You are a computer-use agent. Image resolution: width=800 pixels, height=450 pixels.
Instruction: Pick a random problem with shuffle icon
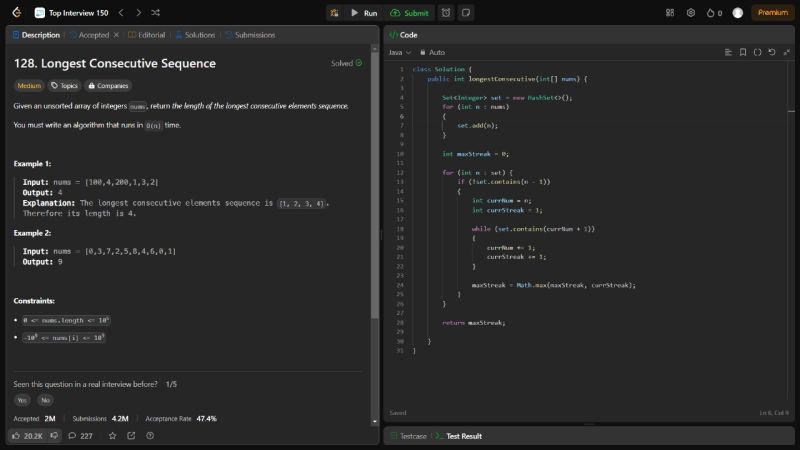coord(156,13)
